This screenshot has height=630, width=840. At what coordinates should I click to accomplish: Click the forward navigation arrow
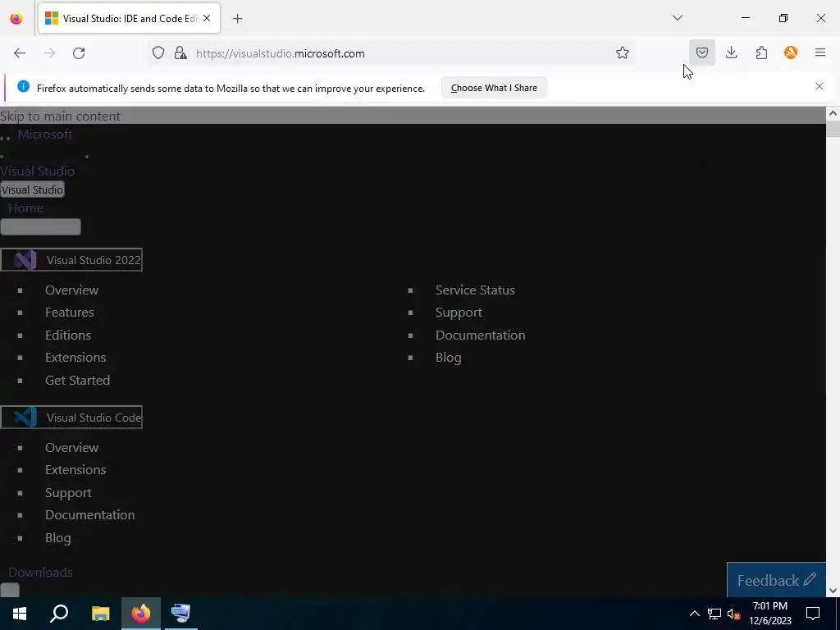(49, 53)
